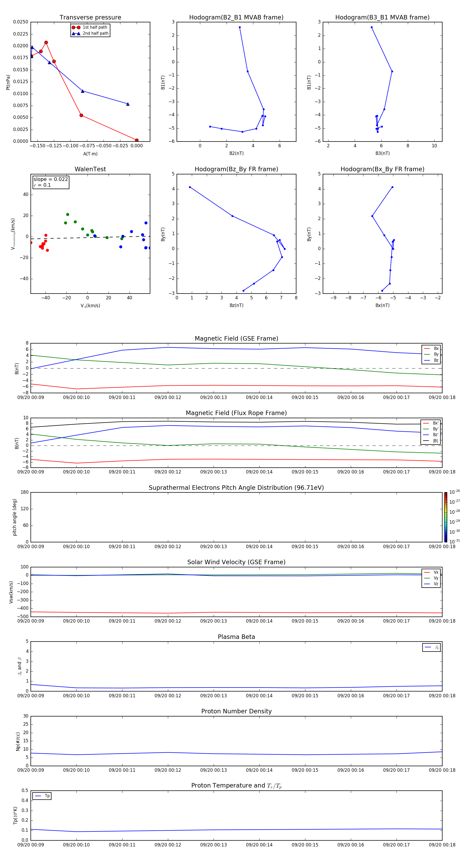Screen dimensions: 473x868
Task: Click the 'r = 0.1' annotation in WalenTest
Action: [42, 185]
